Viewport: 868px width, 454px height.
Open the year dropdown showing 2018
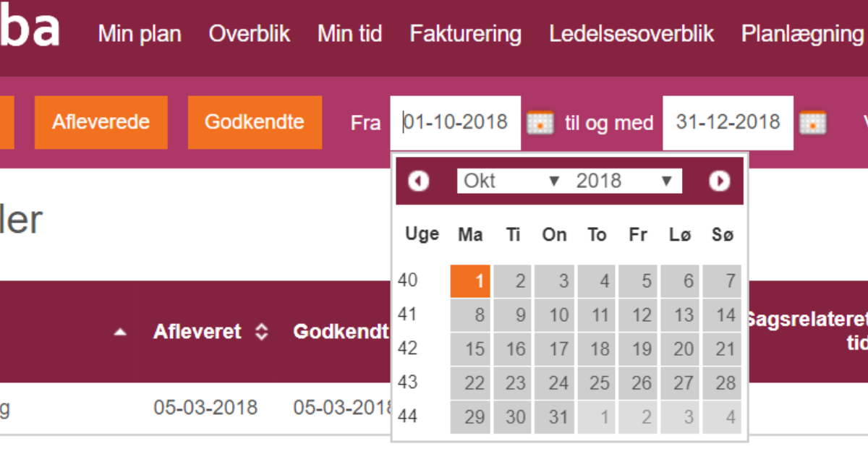click(x=626, y=181)
